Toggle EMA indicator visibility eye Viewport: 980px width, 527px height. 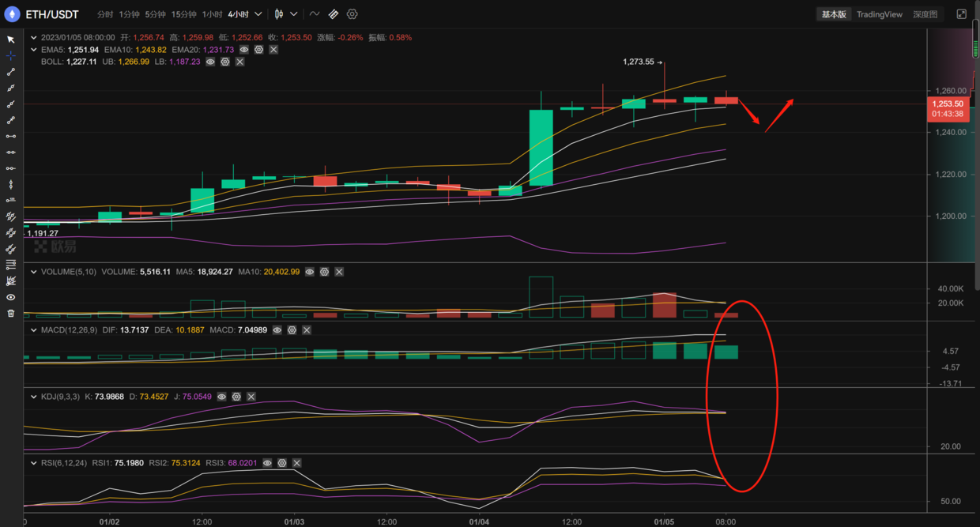point(244,50)
